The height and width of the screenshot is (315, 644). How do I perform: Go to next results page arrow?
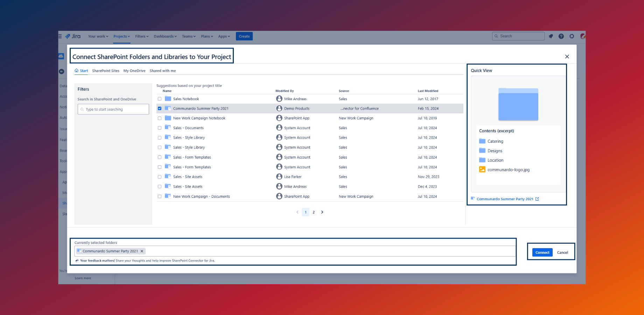coord(322,212)
